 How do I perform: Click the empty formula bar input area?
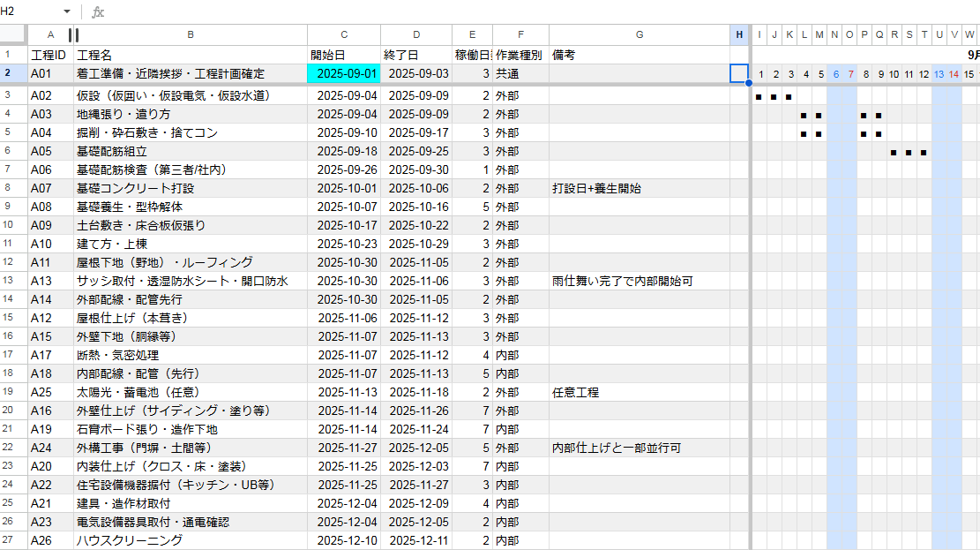tap(529, 11)
